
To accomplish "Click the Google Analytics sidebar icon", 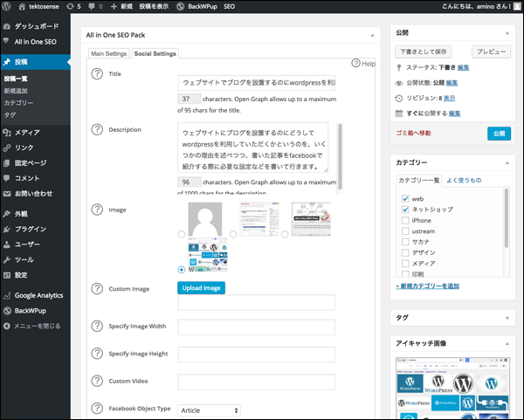I will pyautogui.click(x=8, y=295).
